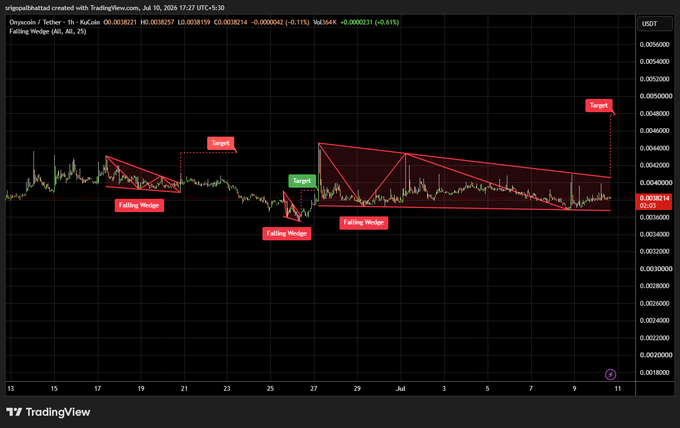Click date 13 on the time axis
Image resolution: width=680 pixels, height=428 pixels.
[11, 389]
